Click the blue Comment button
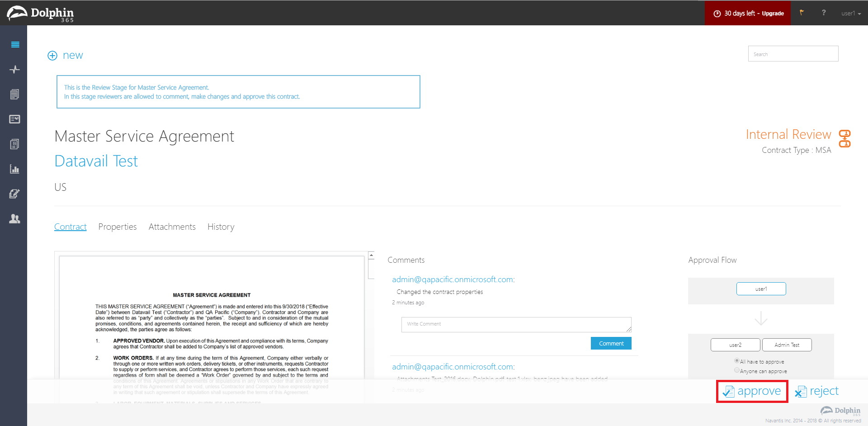This screenshot has height=426, width=868. click(611, 343)
